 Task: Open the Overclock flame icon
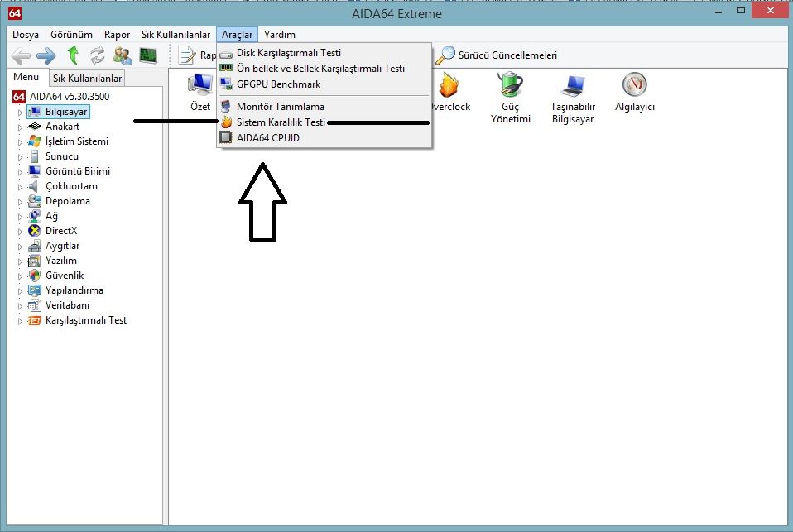point(448,85)
